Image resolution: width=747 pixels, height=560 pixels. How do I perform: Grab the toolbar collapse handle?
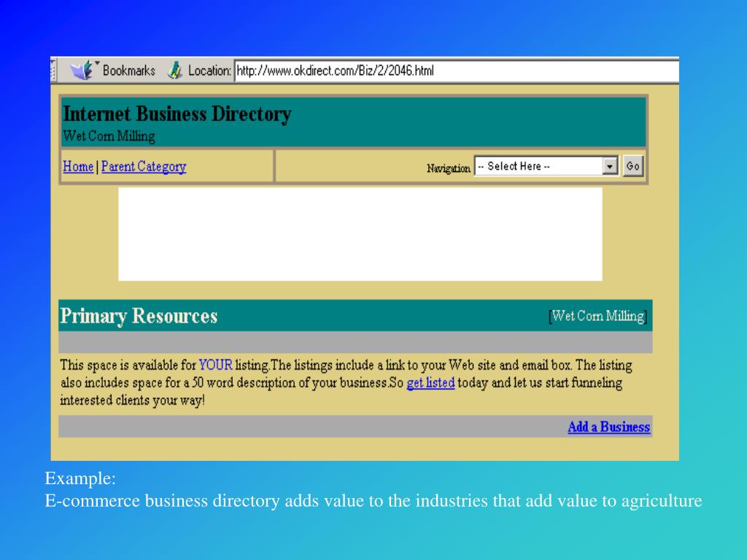click(53, 71)
